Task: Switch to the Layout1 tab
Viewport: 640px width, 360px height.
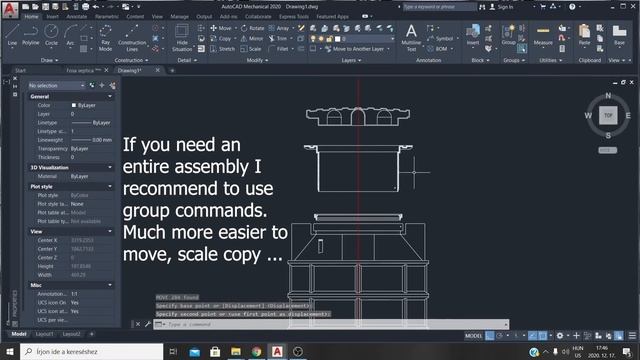Action: click(44, 334)
